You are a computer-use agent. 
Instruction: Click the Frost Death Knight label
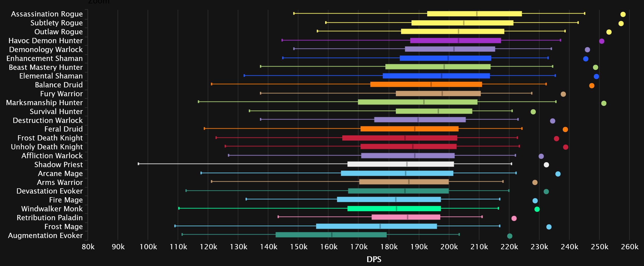point(50,138)
